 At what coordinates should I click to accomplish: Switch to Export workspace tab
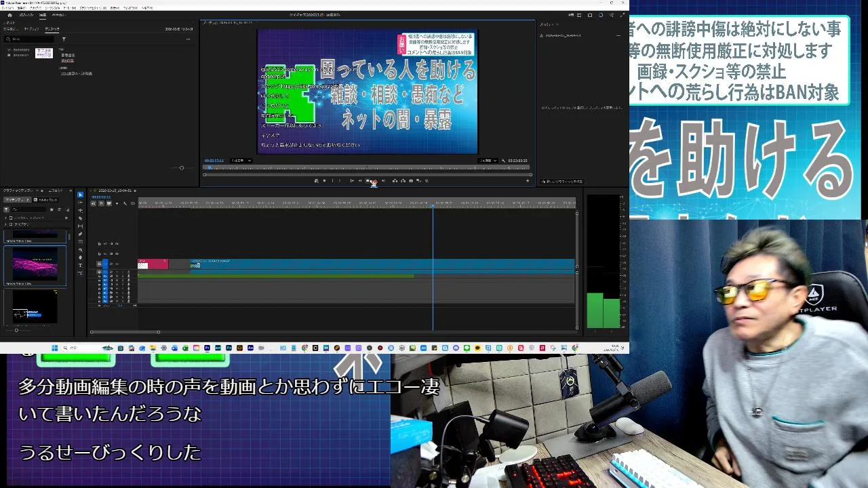[x=59, y=15]
